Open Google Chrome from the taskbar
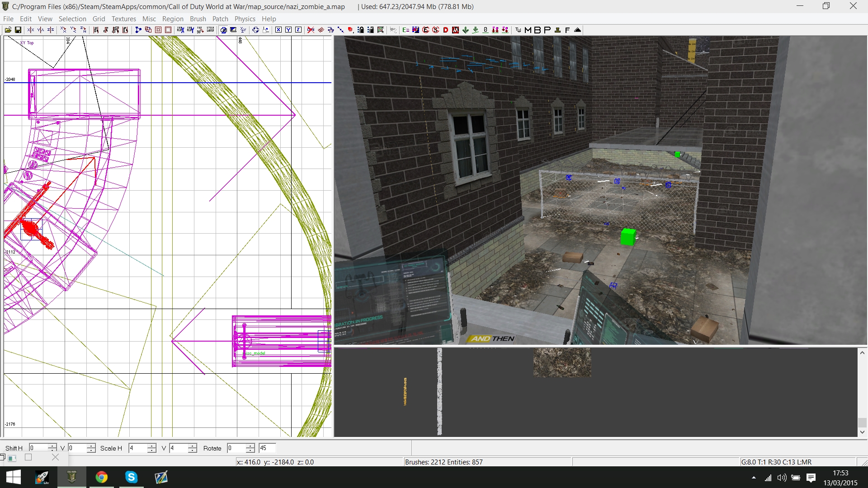 pyautogui.click(x=102, y=477)
